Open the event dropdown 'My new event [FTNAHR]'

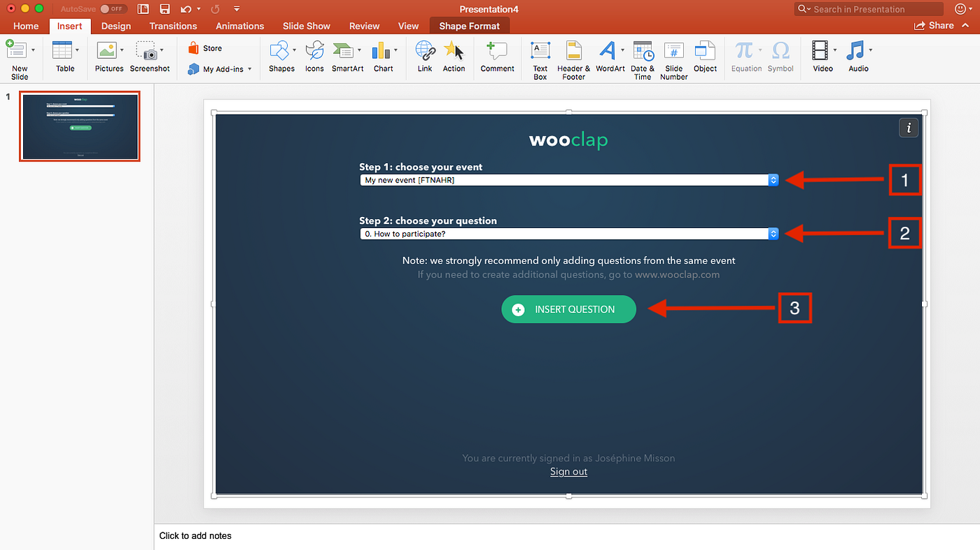pos(568,180)
